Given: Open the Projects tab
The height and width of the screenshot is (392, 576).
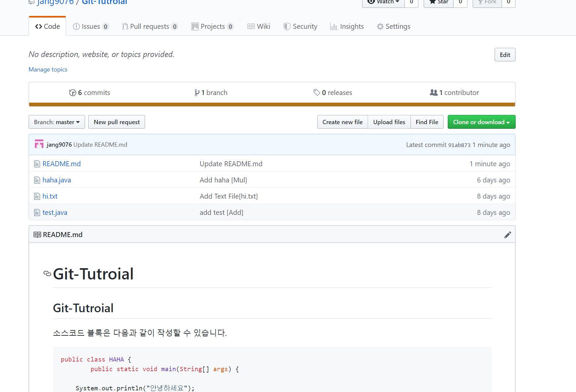Looking at the screenshot, I should coord(212,26).
